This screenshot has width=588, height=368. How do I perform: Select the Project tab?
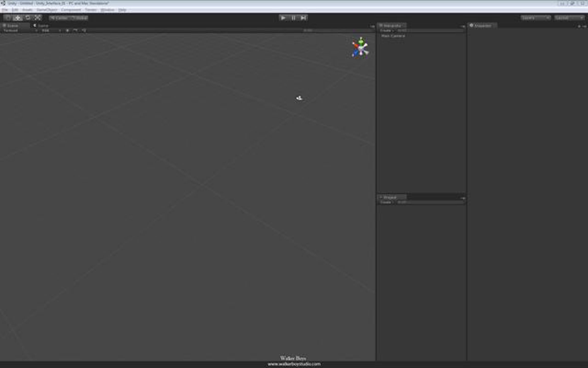click(x=392, y=197)
